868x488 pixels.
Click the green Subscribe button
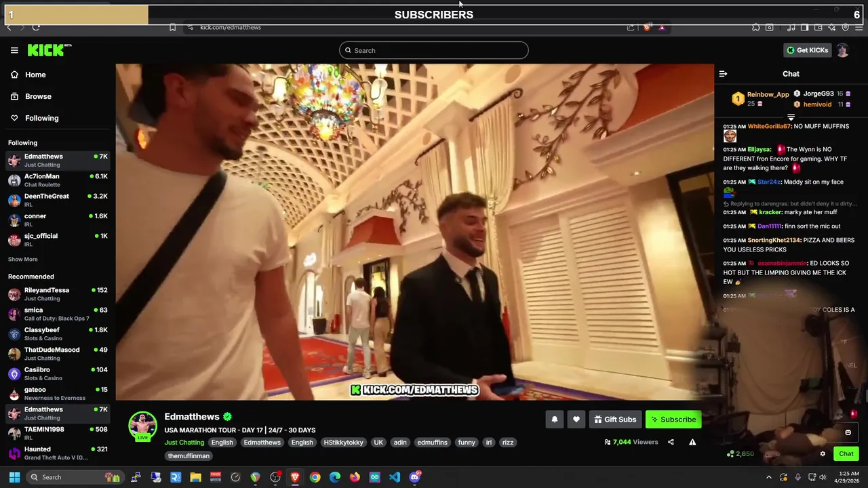[673, 420]
